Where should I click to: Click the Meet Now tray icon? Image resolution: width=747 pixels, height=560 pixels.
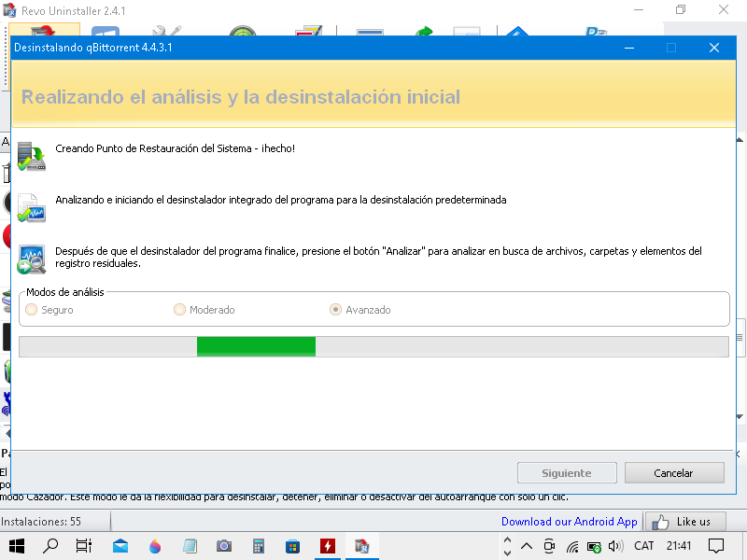tap(549, 546)
